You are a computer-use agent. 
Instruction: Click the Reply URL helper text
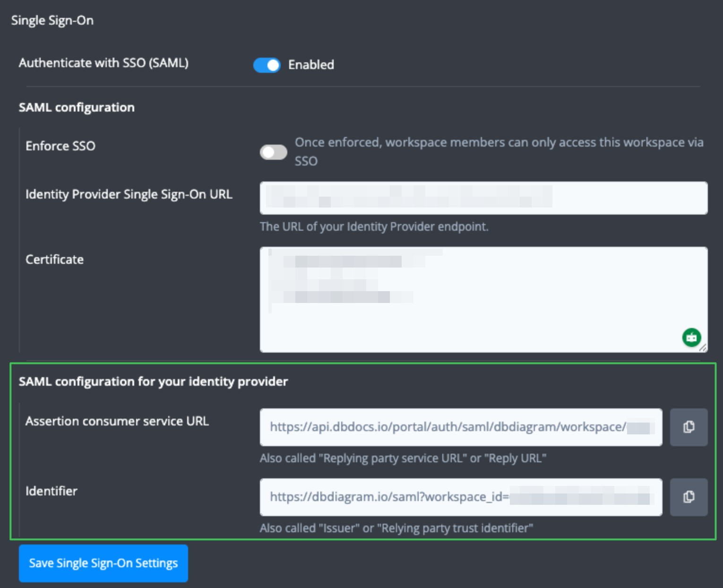pos(403,458)
